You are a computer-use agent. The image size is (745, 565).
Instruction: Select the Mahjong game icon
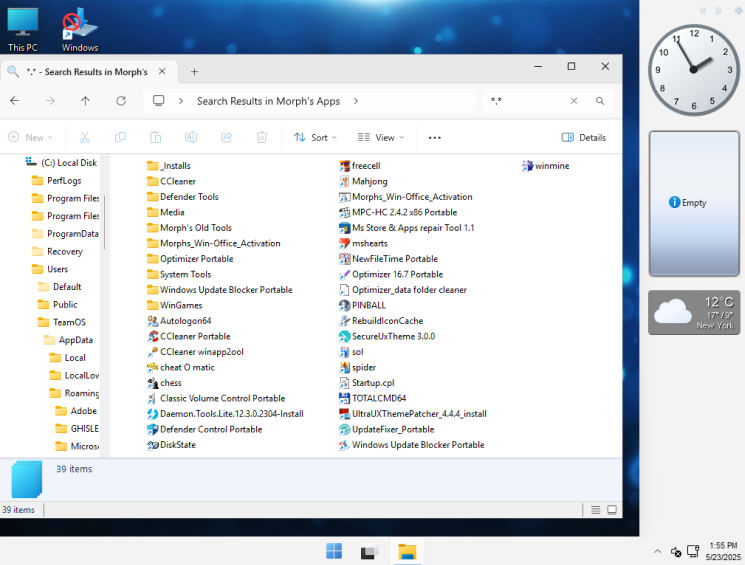(344, 182)
